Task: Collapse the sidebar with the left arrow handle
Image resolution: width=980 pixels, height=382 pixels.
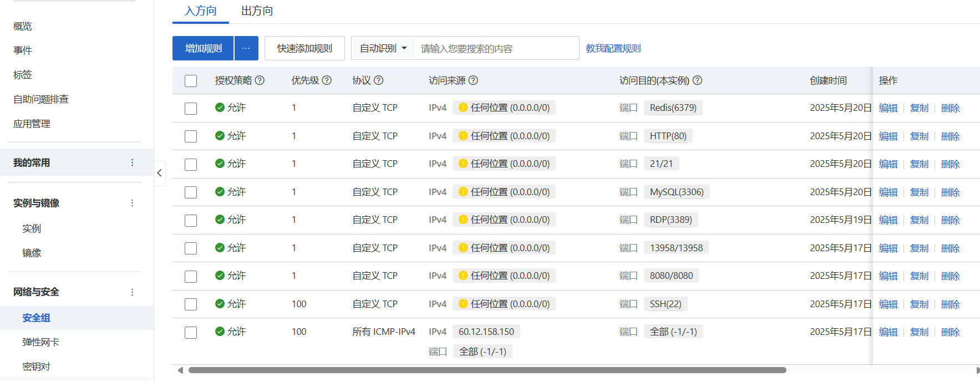Action: pos(160,173)
